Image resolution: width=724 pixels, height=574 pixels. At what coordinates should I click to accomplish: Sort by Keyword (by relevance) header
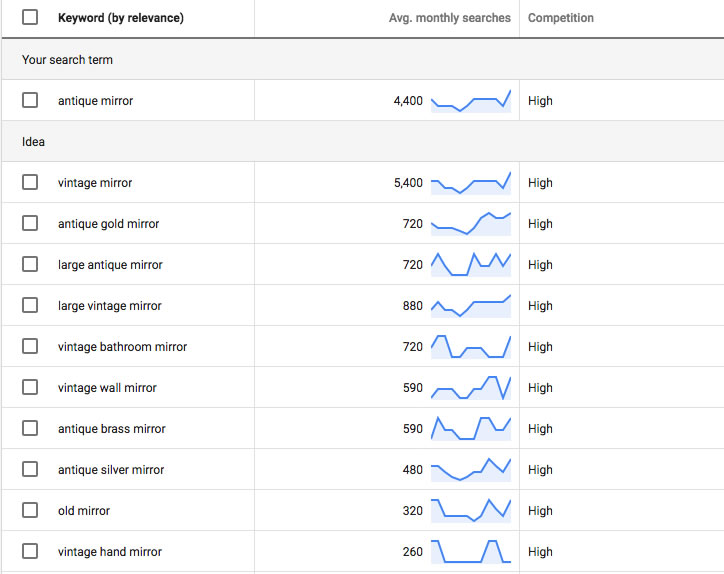pos(121,18)
